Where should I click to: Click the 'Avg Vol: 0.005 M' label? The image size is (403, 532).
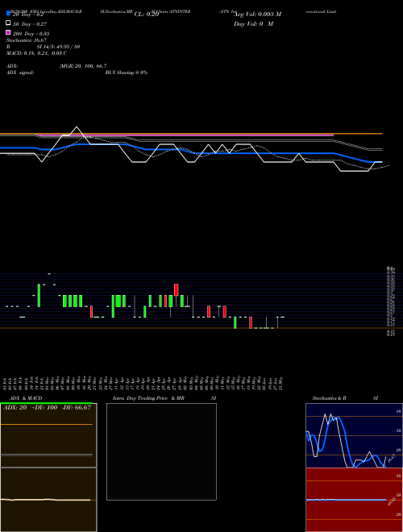click(258, 15)
